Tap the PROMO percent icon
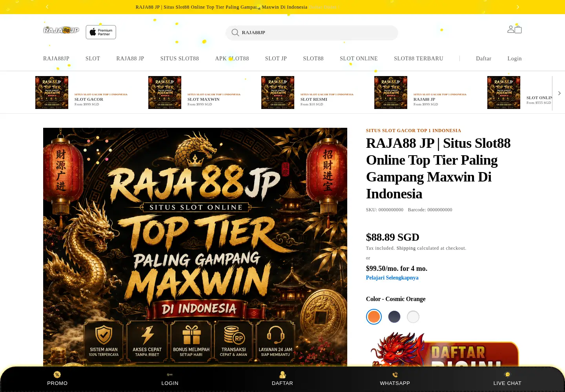The image size is (565, 392). coord(57,375)
